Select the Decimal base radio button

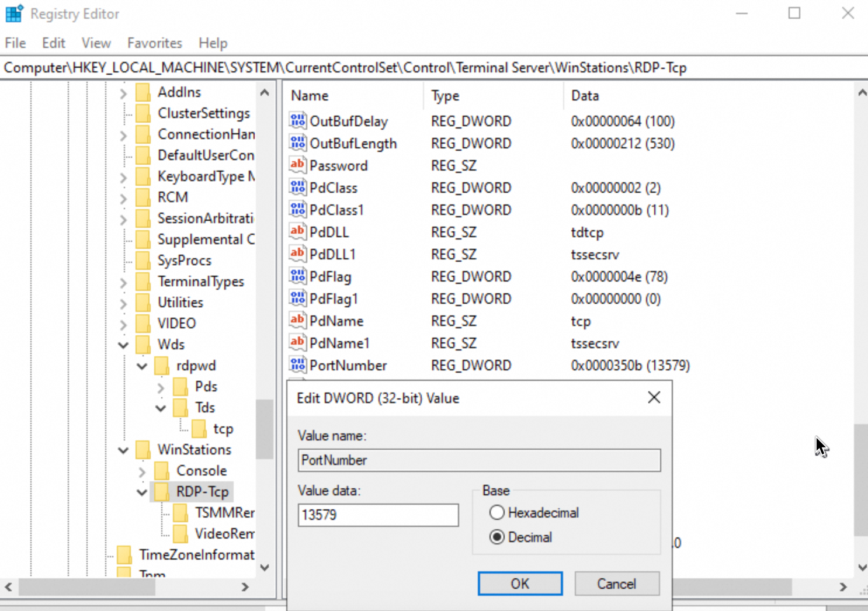coord(497,537)
